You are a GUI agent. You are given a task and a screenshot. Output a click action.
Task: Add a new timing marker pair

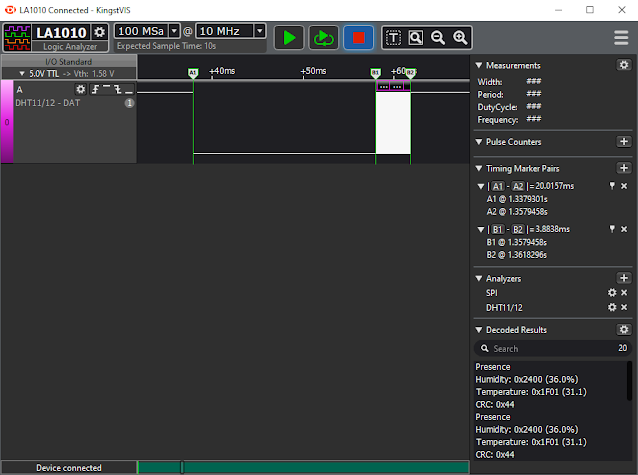pyautogui.click(x=624, y=168)
